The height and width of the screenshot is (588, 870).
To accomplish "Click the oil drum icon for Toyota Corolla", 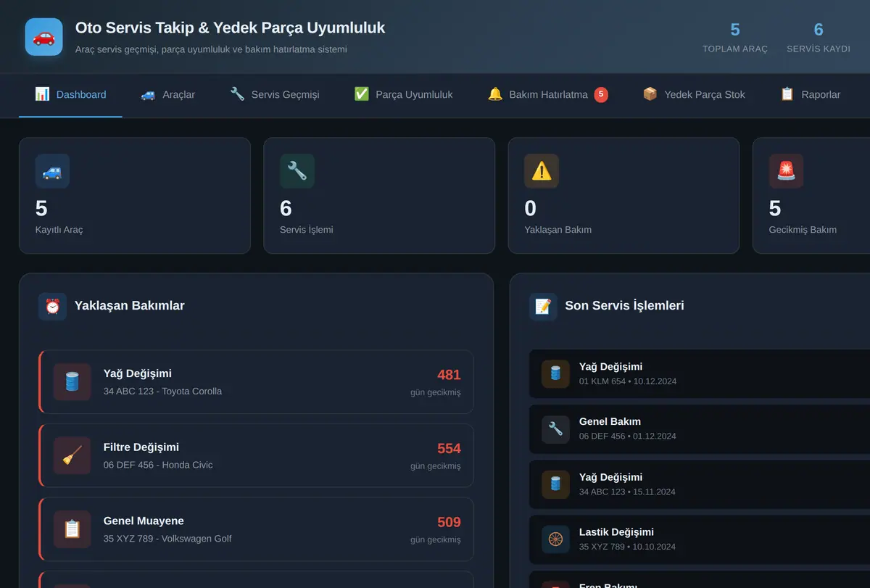I will tap(72, 382).
